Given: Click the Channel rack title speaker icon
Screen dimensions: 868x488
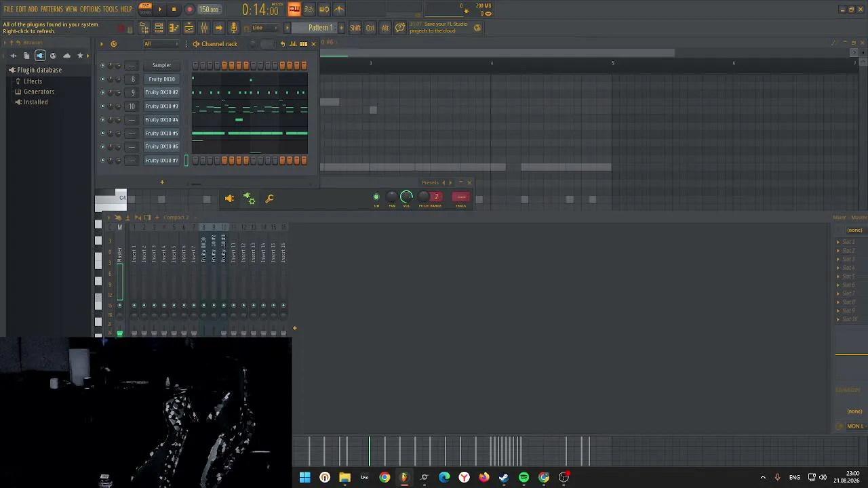Looking at the screenshot, I should tap(196, 44).
